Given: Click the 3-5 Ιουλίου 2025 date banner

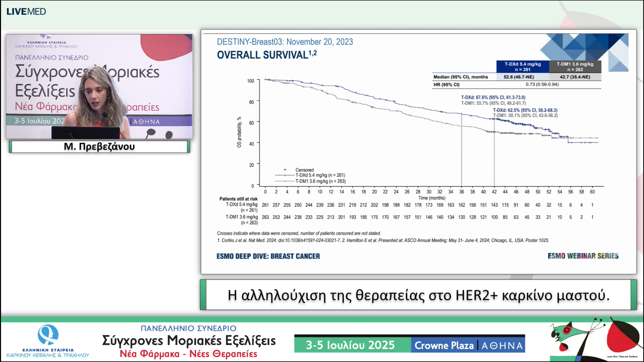Looking at the screenshot, I should (x=350, y=345).
